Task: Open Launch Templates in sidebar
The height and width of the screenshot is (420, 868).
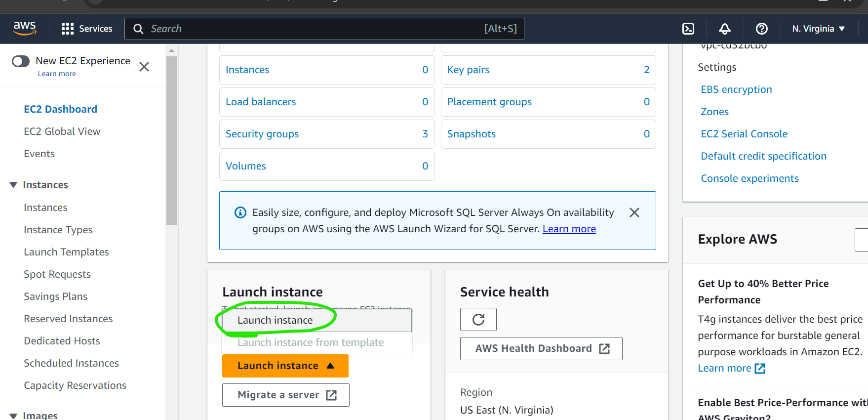Action: pos(66,252)
